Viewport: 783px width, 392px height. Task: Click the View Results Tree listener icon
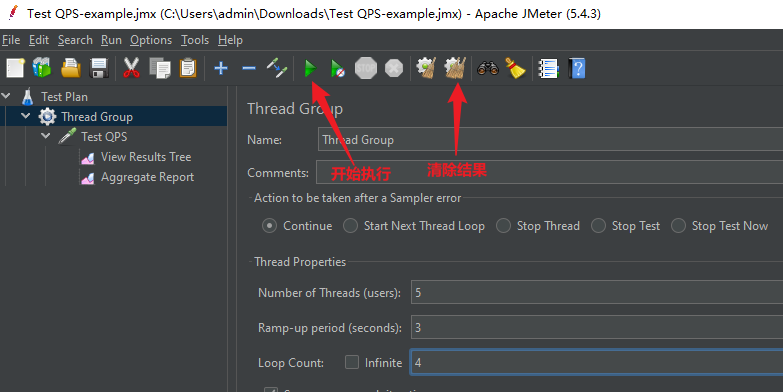click(88, 157)
